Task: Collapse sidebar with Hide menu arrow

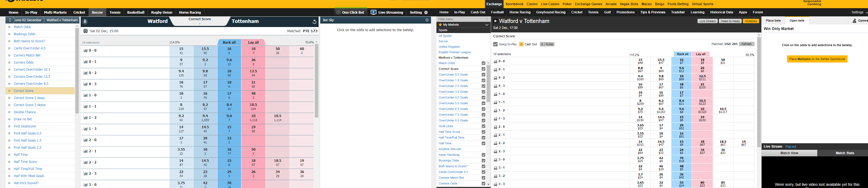Action: point(487,19)
